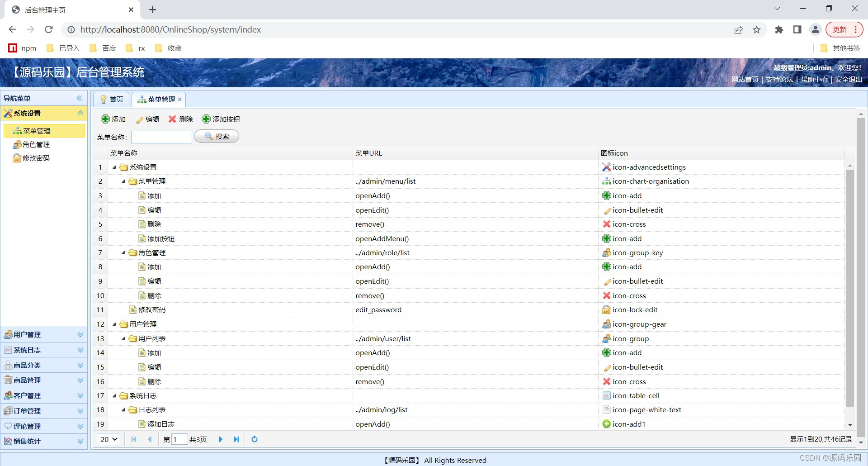868x466 pixels.
Task: Collapse the navigation menu with the « arrow
Action: 80,98
